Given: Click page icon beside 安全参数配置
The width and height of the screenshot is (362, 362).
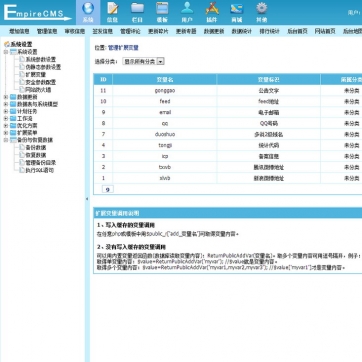Looking at the screenshot, I should point(22,82).
